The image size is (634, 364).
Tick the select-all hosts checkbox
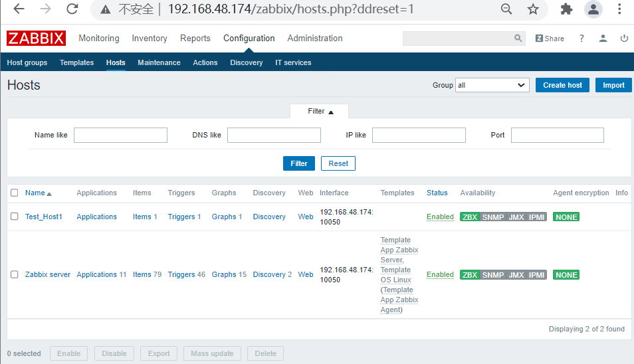pos(15,193)
